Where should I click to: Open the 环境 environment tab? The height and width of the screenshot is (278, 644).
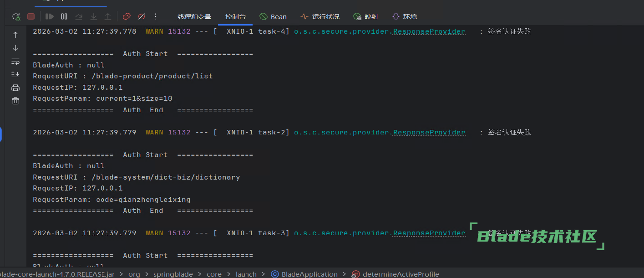[405, 17]
